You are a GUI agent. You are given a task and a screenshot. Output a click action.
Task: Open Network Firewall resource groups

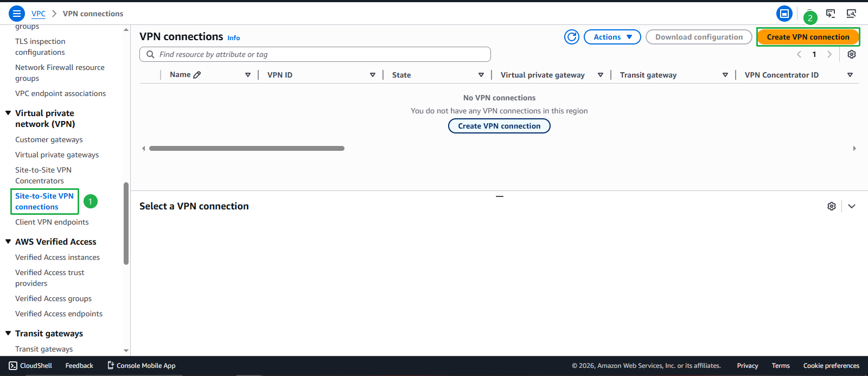tap(60, 73)
